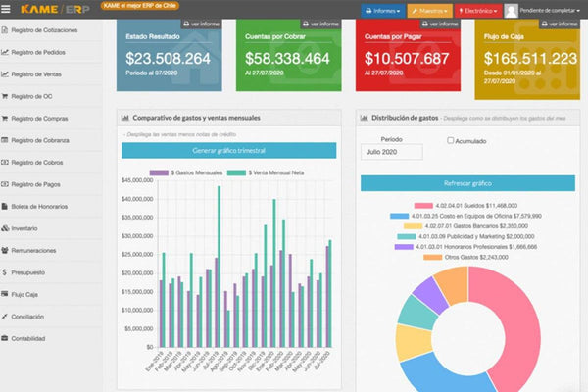Open Registro de Ventas menu item
The width and height of the screenshot is (588, 392).
tap(38, 74)
